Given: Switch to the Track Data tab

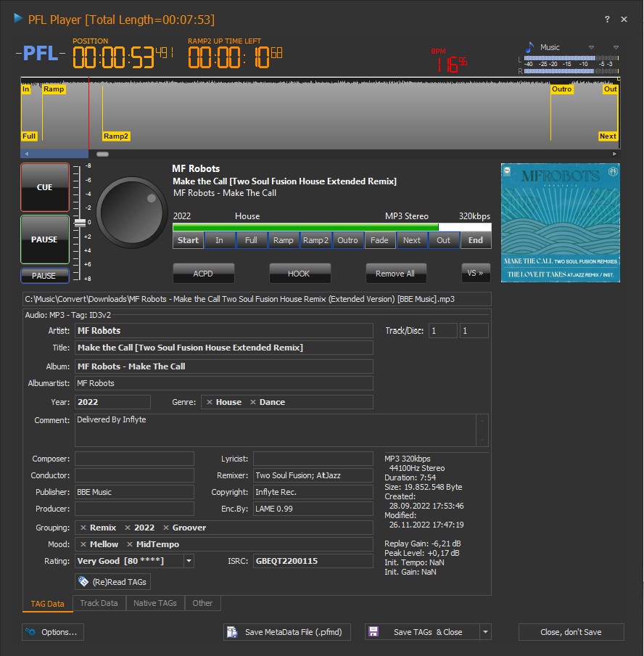Looking at the screenshot, I should click(x=99, y=603).
